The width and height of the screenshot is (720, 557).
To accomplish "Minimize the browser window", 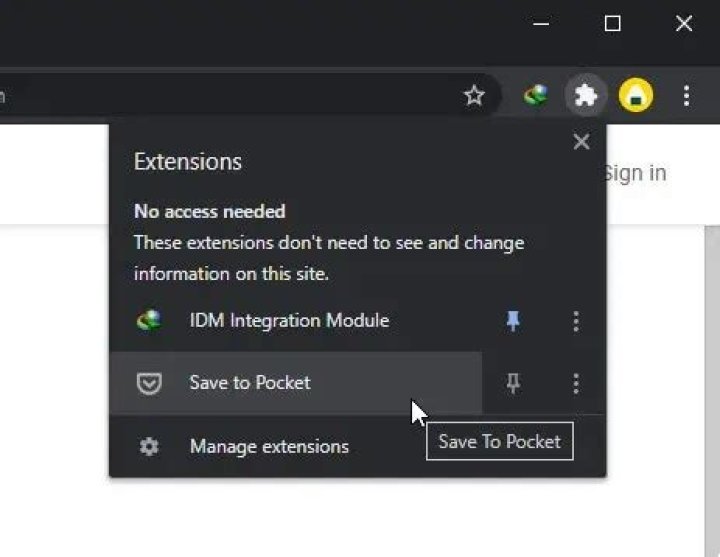I will pos(541,23).
